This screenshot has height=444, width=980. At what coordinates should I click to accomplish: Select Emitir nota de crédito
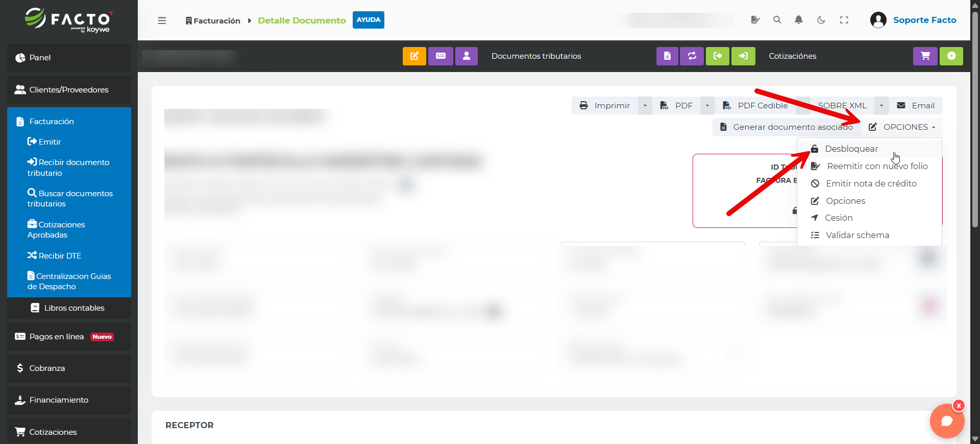pos(869,183)
